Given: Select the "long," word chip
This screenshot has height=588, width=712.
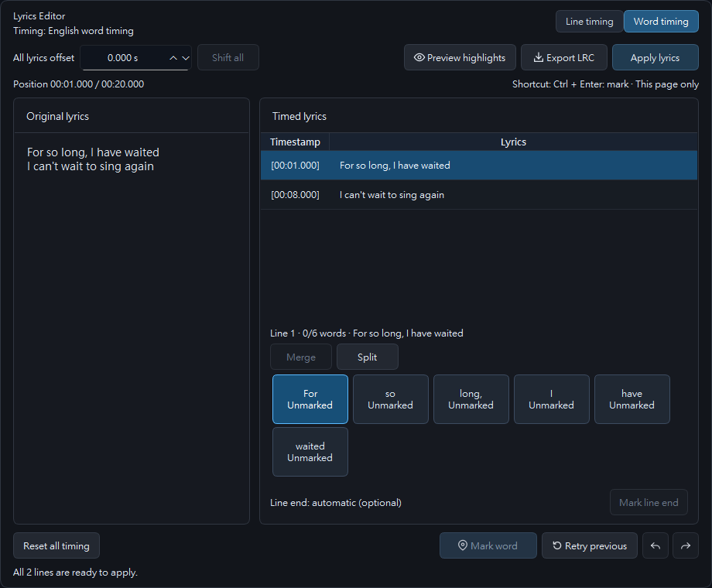Looking at the screenshot, I should 471,399.
